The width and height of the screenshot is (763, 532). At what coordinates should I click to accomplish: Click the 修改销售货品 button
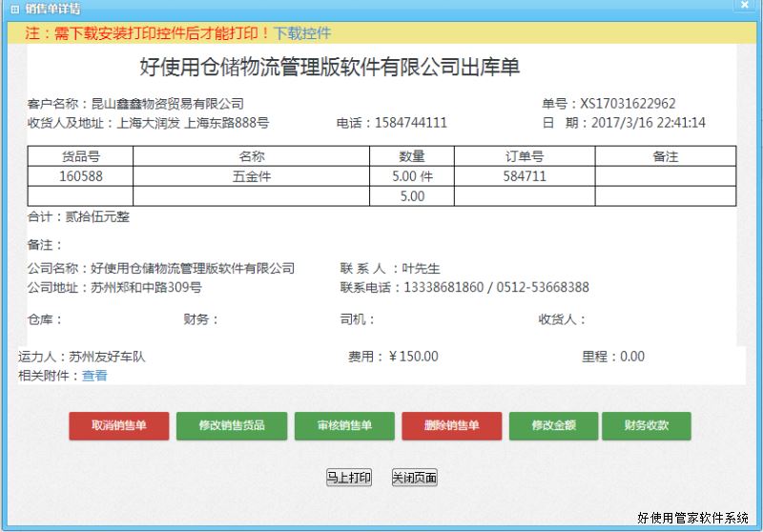tap(232, 426)
